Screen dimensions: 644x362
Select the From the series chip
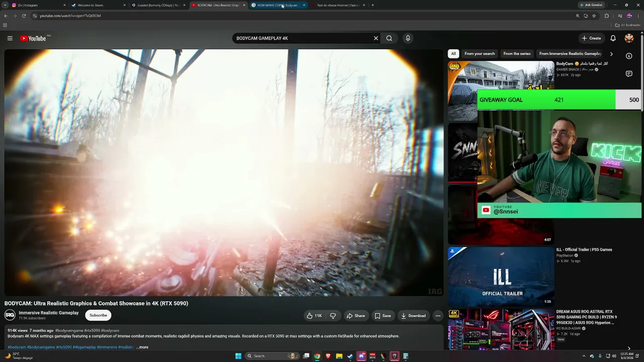click(517, 54)
